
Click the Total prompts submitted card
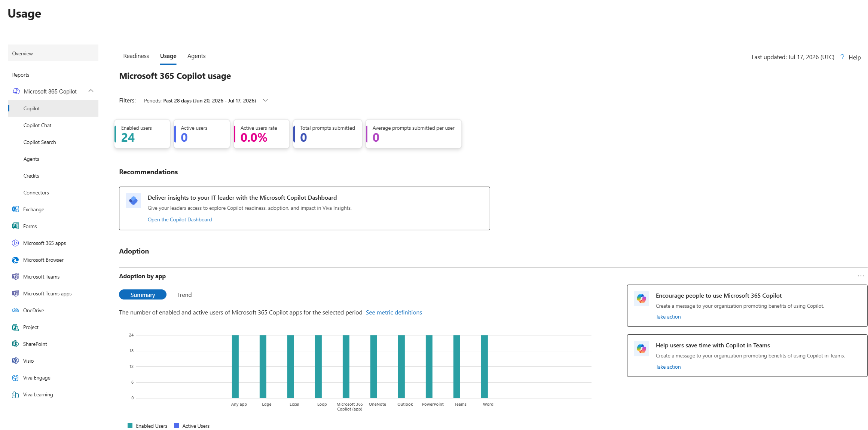tap(328, 134)
